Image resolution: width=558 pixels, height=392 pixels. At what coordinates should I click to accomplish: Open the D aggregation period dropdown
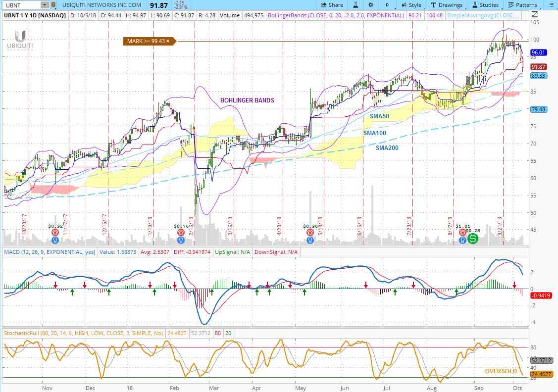(x=387, y=5)
